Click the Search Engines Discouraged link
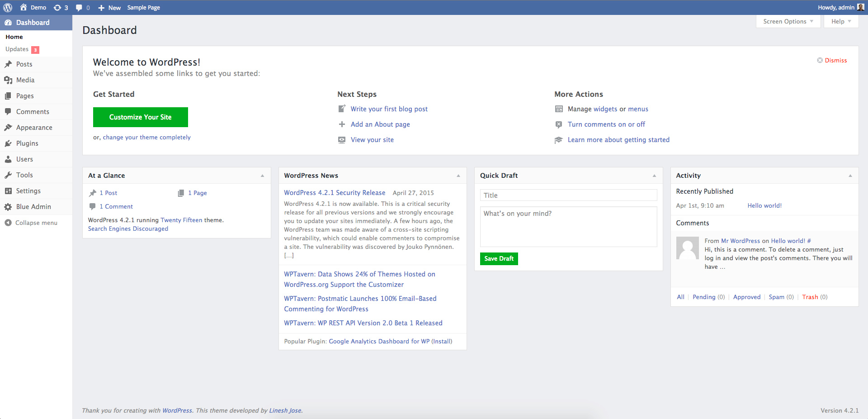 point(128,229)
